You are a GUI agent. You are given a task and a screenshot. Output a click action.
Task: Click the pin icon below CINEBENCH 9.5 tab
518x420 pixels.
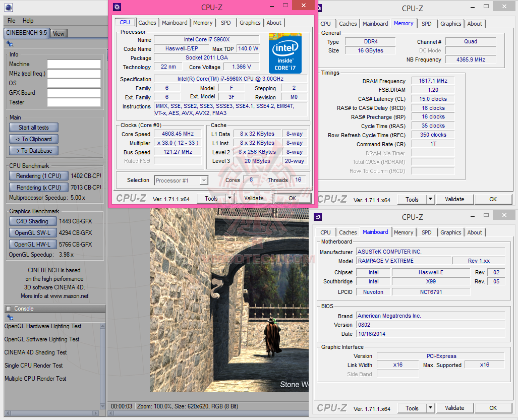10,44
